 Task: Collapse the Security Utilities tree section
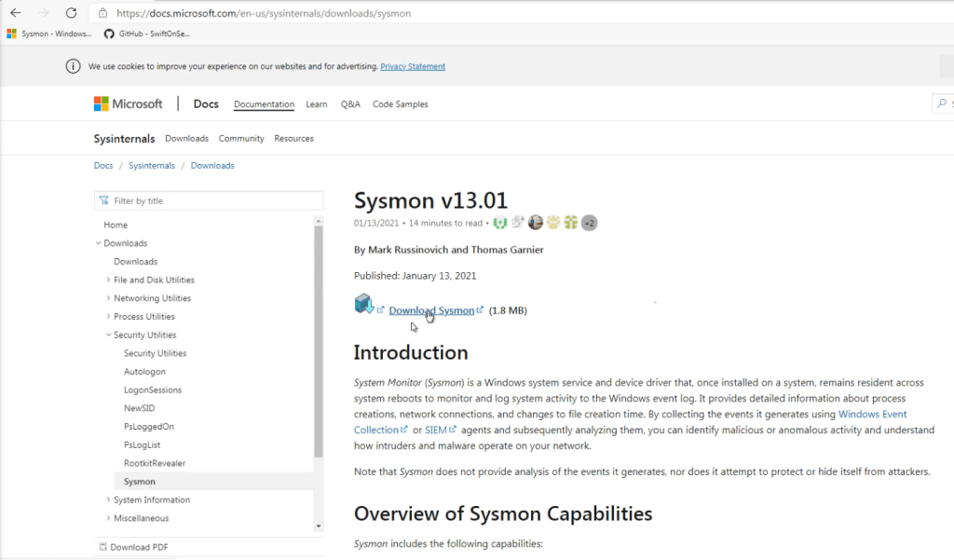pyautogui.click(x=108, y=335)
